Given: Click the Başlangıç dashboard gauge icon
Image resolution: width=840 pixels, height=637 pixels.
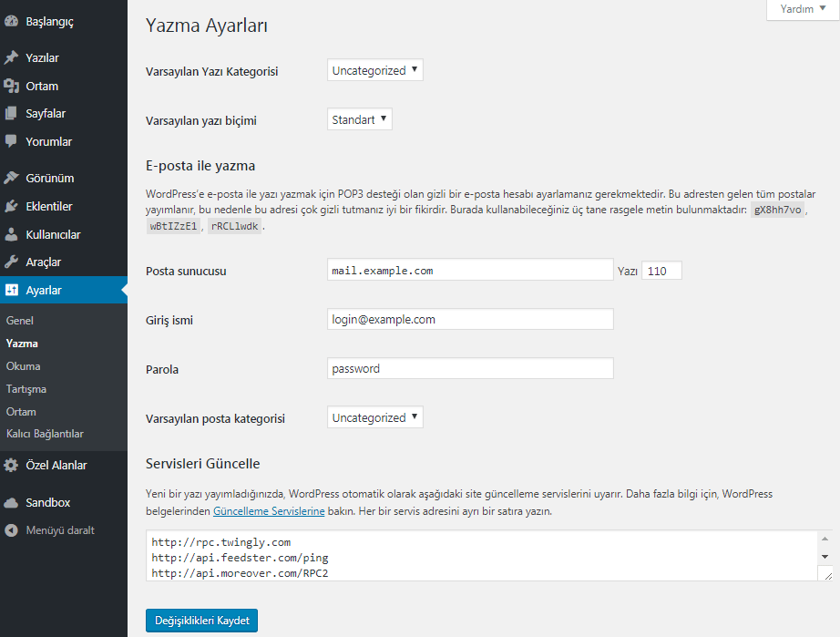Looking at the screenshot, I should (11, 22).
